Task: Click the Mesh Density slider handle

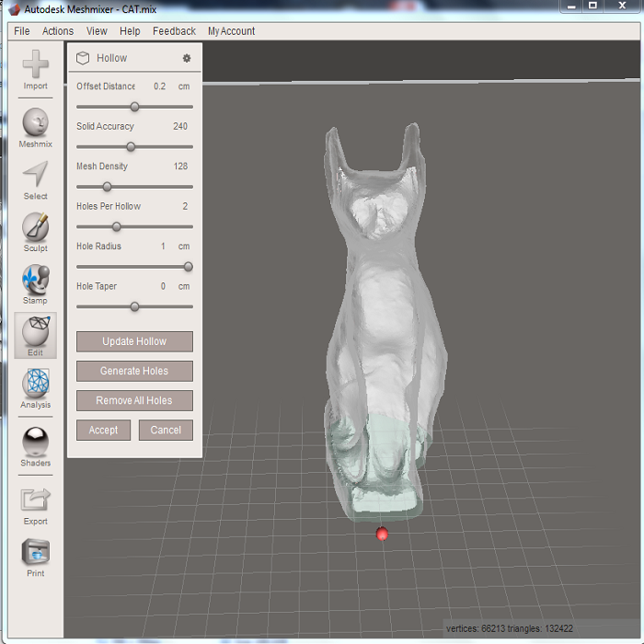Action: [107, 187]
